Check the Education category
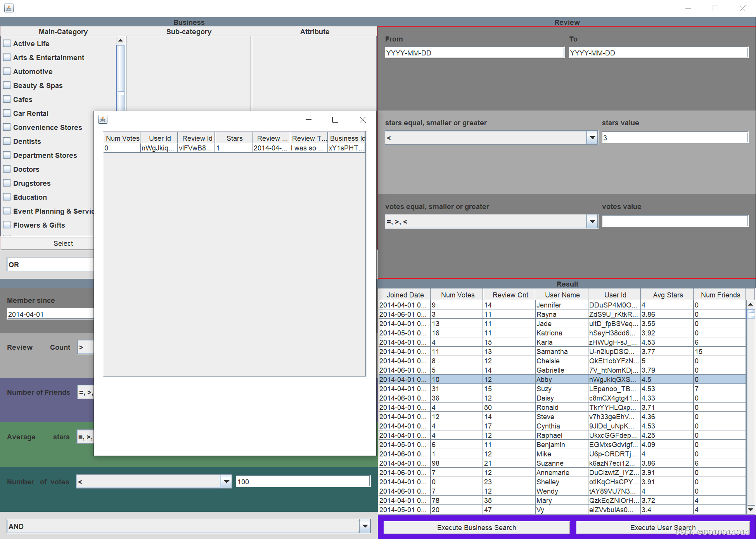The image size is (756, 539). (x=7, y=197)
